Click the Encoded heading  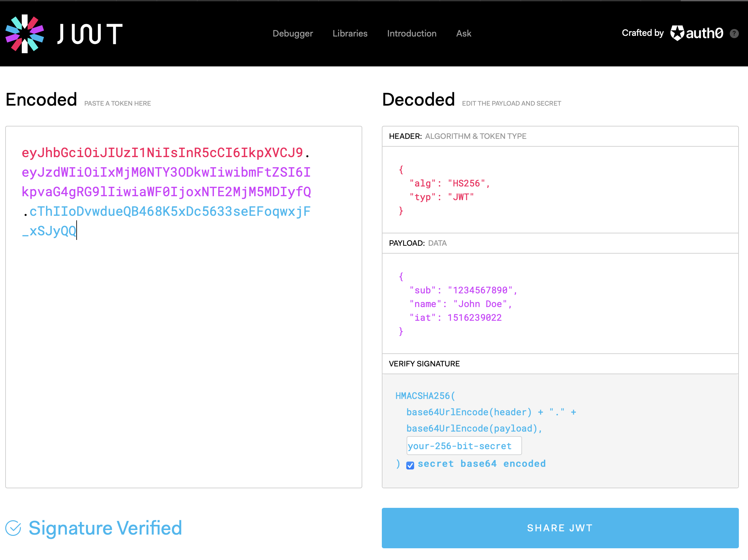pyautogui.click(x=41, y=100)
